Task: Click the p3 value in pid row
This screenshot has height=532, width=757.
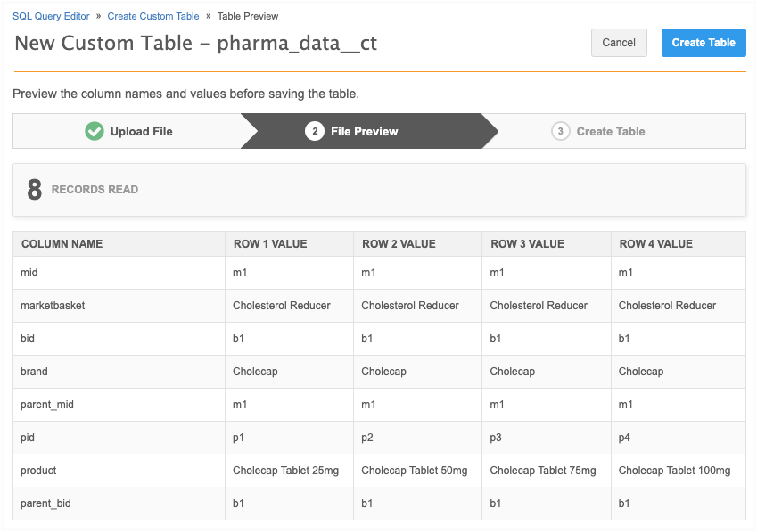Action: pyautogui.click(x=498, y=438)
